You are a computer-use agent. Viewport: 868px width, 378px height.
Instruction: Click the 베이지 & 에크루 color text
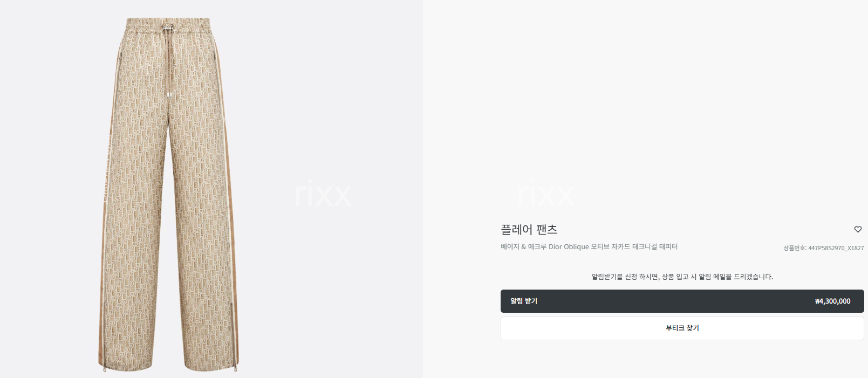point(523,246)
